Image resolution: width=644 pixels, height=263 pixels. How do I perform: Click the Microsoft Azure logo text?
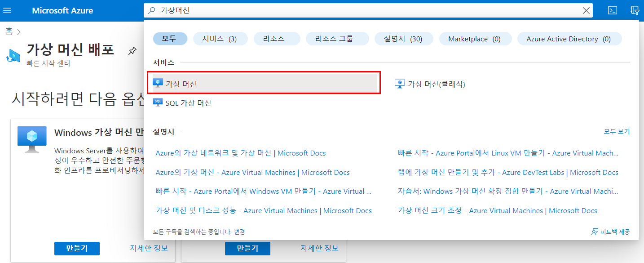click(x=62, y=10)
